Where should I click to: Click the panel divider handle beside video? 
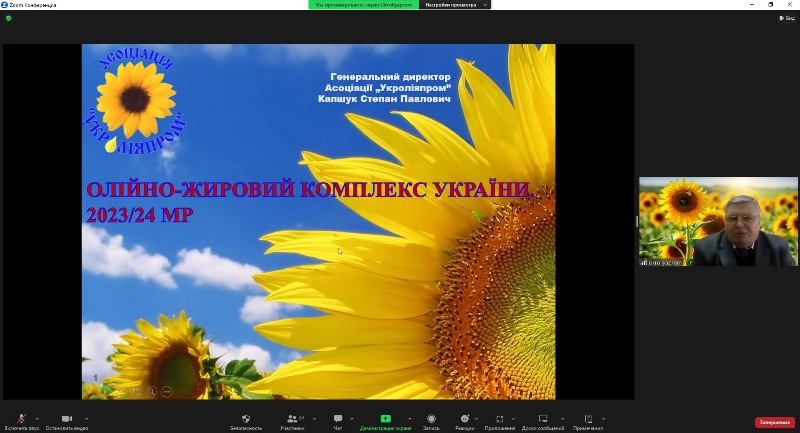pyautogui.click(x=637, y=221)
